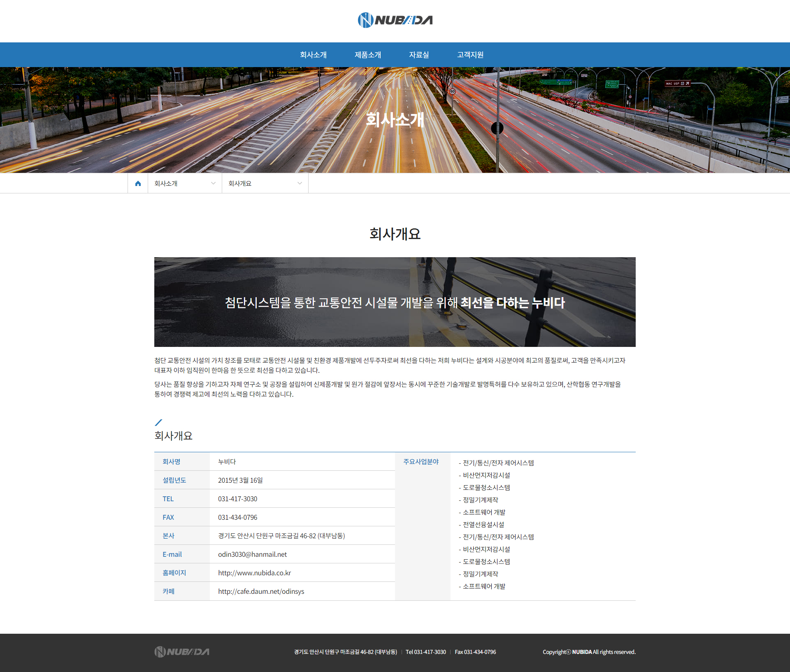Click the homepage URL www.nubida.co.kr
The height and width of the screenshot is (672, 790).
point(254,573)
